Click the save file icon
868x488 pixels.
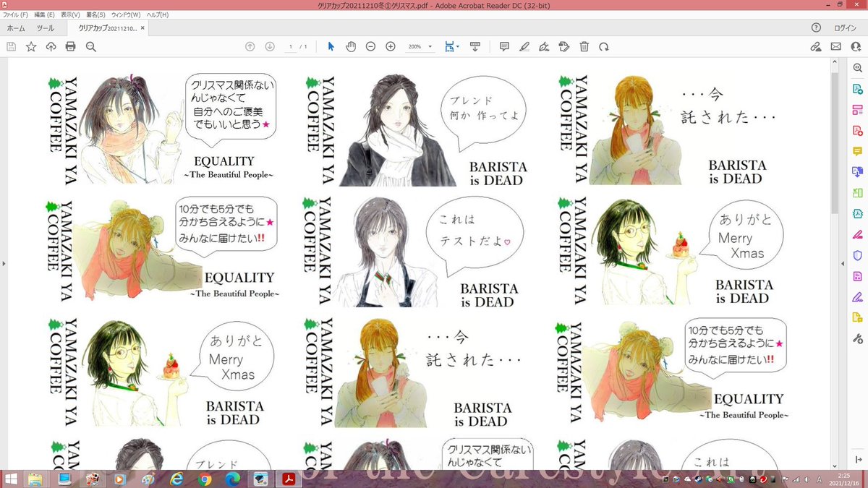[11, 46]
